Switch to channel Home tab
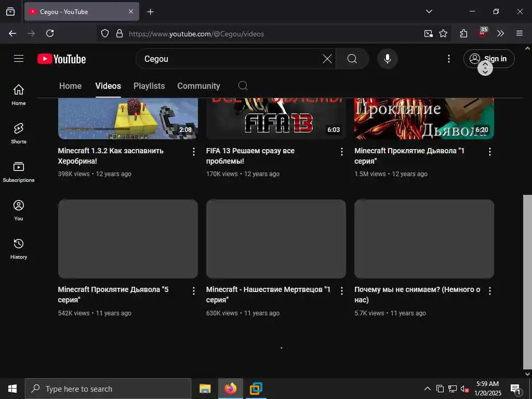532x399 pixels. pyautogui.click(x=70, y=86)
